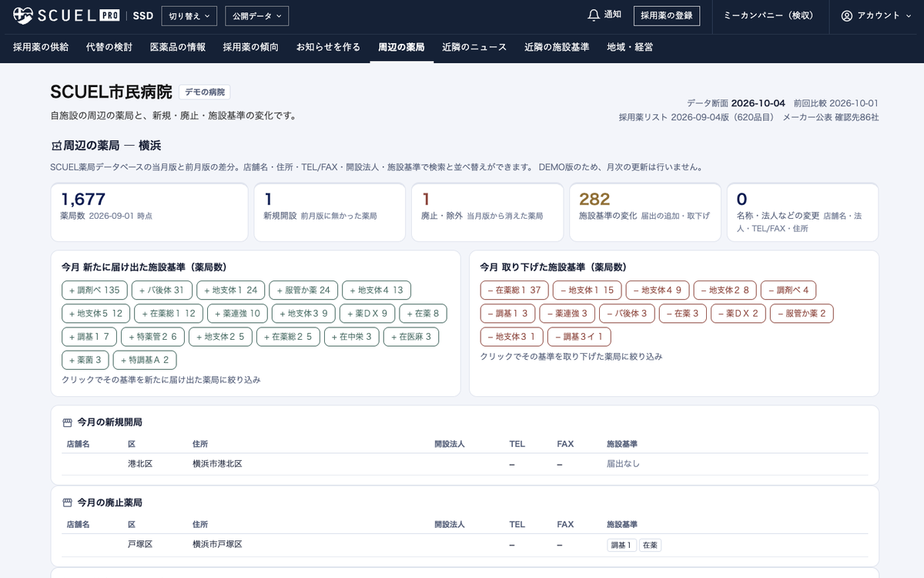
Task: Select the − 地支体２ 8 chip
Action: point(725,291)
